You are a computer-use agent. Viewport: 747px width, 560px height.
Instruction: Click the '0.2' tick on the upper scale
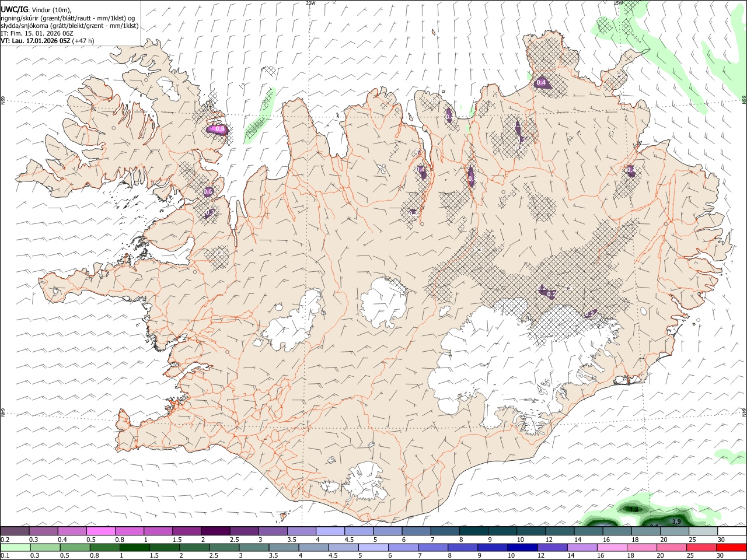(5, 539)
